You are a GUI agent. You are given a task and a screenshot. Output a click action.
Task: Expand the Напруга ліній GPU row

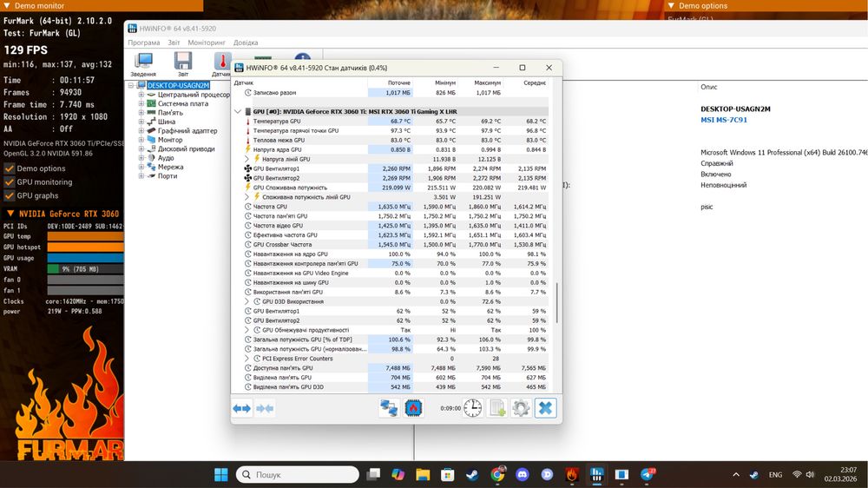pyautogui.click(x=247, y=159)
